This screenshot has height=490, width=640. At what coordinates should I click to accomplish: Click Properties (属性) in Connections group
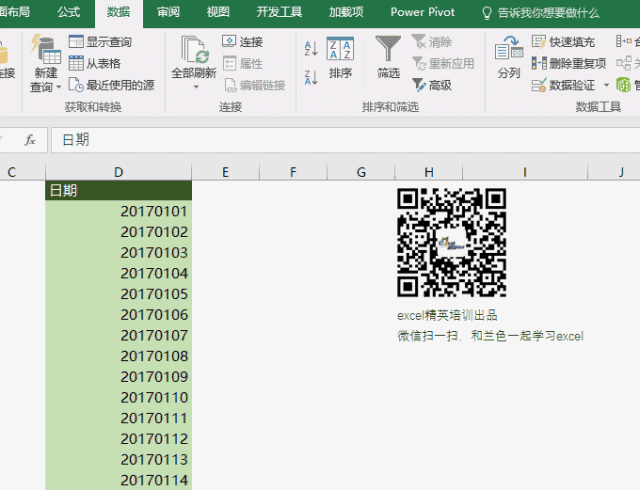242,63
